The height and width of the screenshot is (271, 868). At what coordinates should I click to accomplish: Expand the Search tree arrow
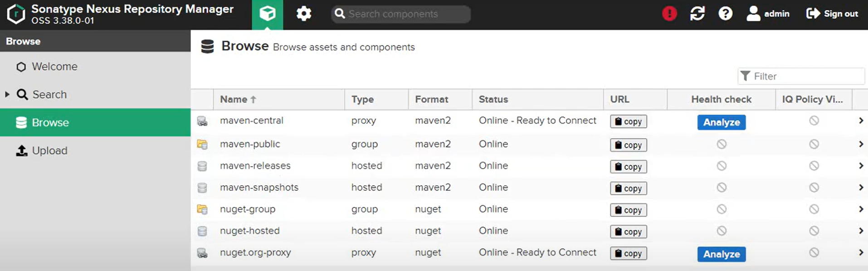pos(7,94)
